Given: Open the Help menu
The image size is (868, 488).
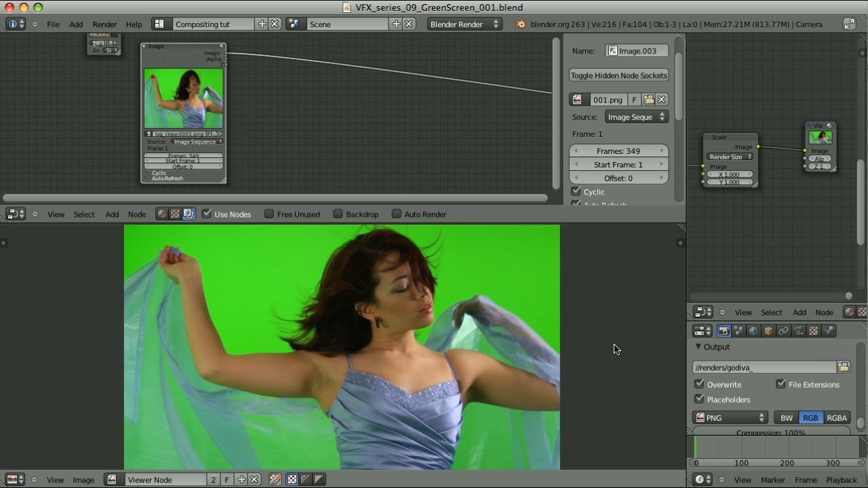Looking at the screenshot, I should pos(134,24).
